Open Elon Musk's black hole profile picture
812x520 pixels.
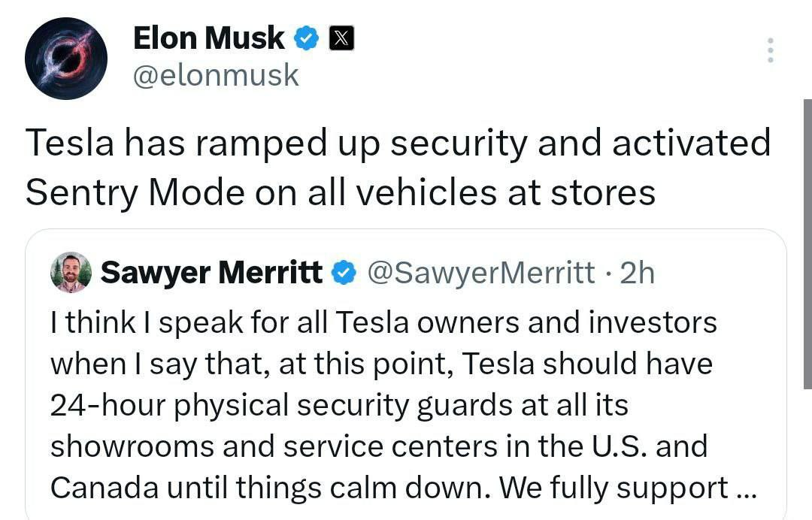pos(66,59)
